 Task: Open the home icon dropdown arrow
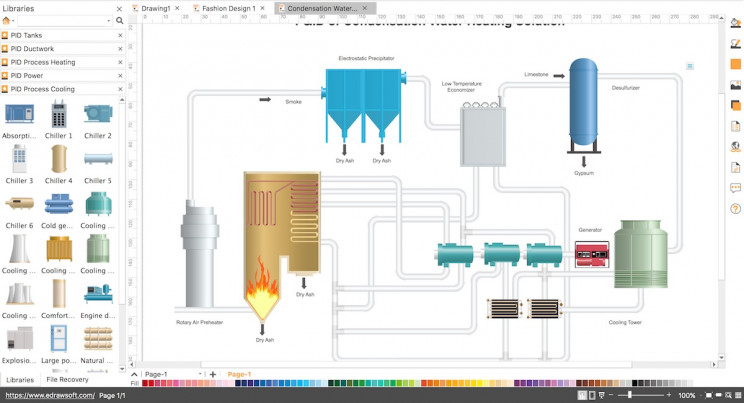coord(13,21)
